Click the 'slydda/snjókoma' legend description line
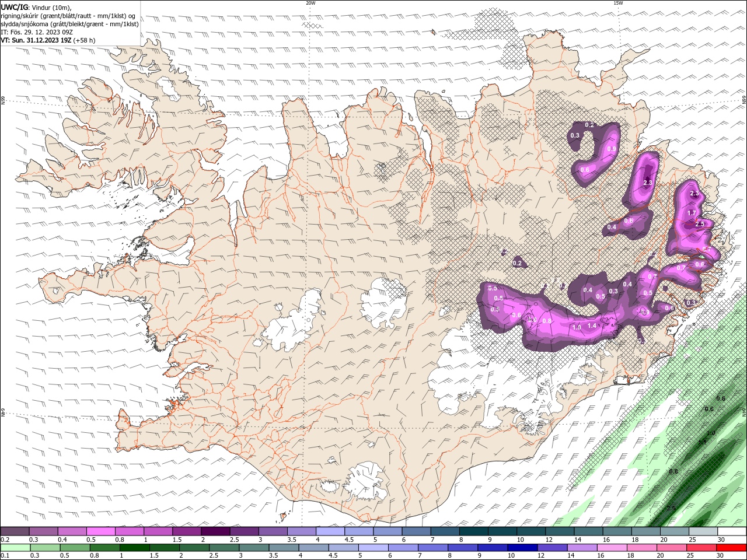Image resolution: width=747 pixels, height=560 pixels. 70,24
